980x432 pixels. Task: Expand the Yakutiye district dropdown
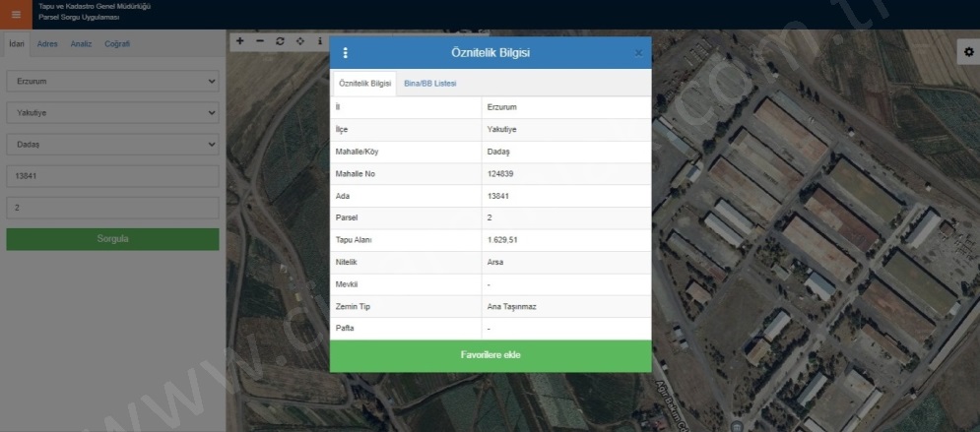(x=112, y=112)
